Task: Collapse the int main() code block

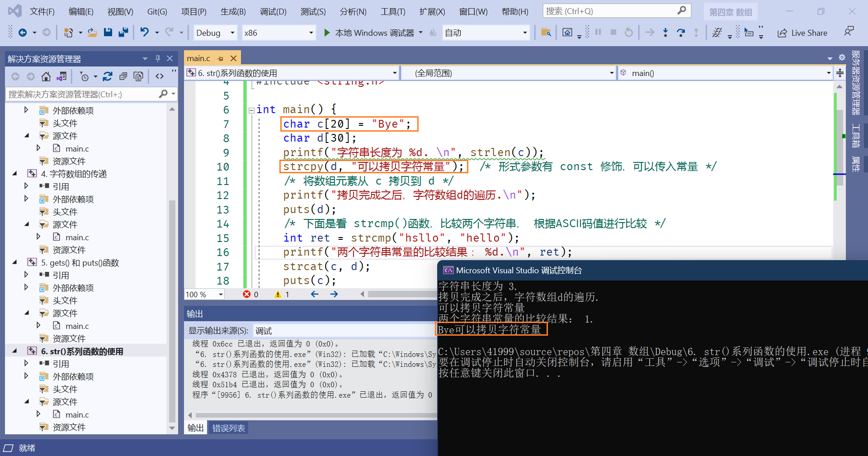Action: (251, 110)
